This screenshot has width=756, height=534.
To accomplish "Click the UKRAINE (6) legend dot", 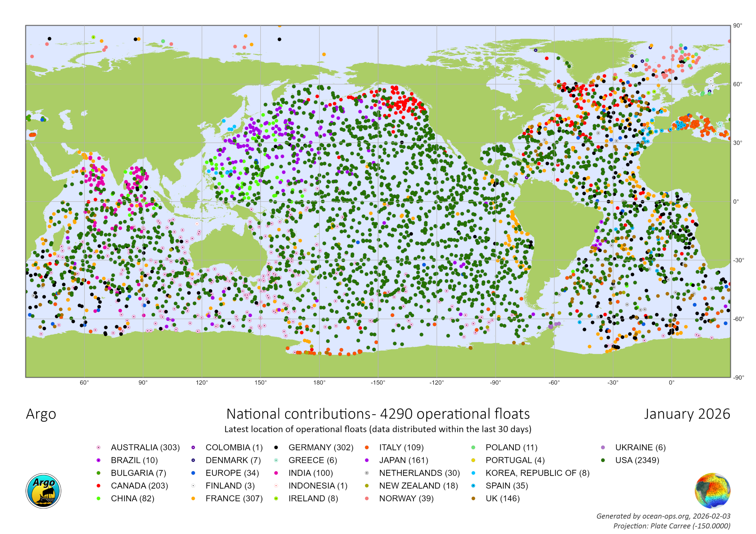I will click(603, 448).
